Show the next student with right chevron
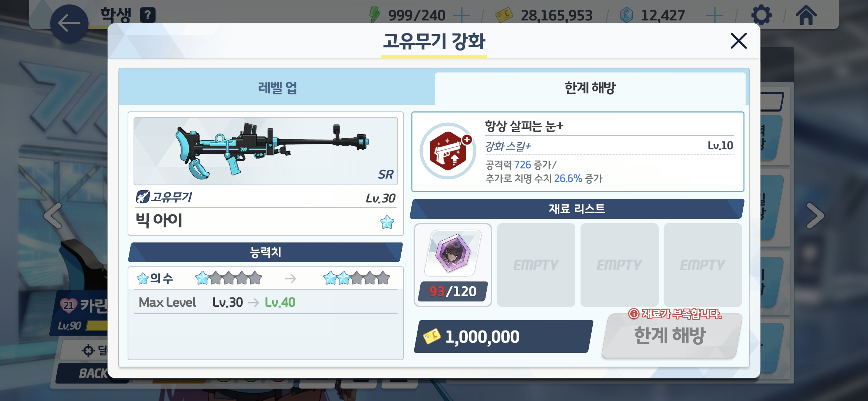Viewport: 868px width, 401px height. pos(815,216)
